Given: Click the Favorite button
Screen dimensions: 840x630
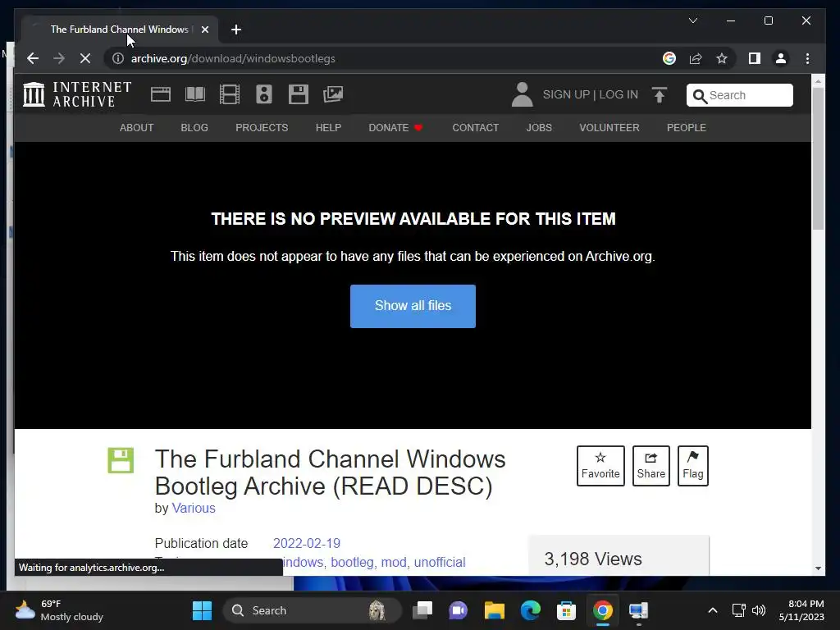Looking at the screenshot, I should tap(600, 466).
